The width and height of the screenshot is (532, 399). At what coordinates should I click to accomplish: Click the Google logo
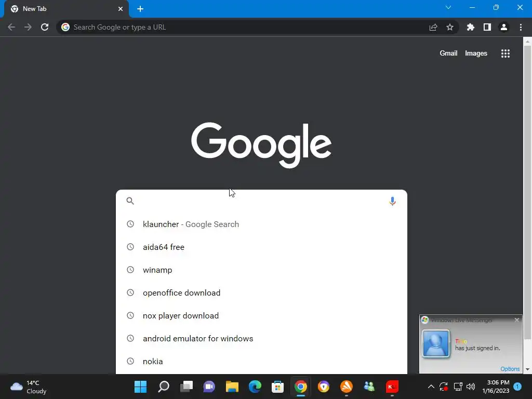[261, 145]
